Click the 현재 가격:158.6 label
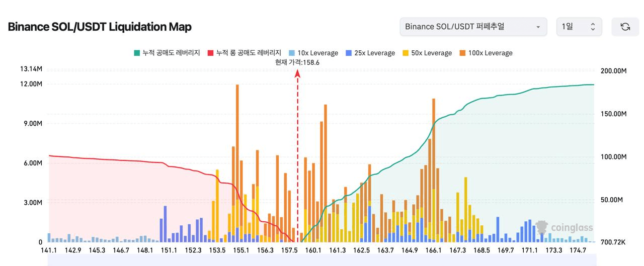 pos(297,63)
